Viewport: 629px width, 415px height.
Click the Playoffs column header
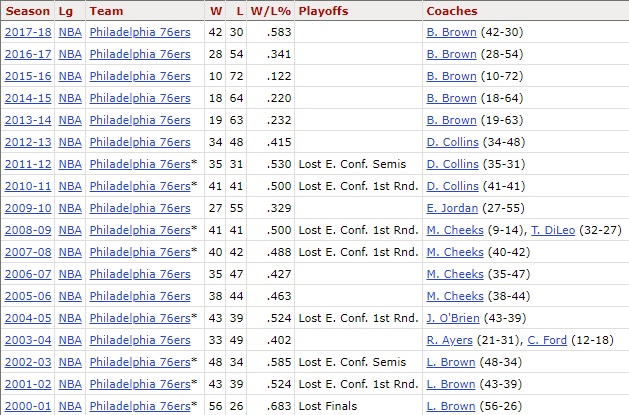tap(322, 10)
